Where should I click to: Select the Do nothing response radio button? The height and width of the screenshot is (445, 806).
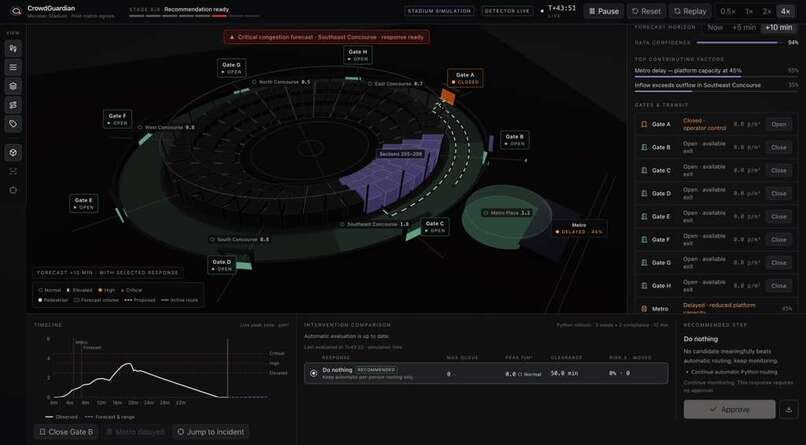[314, 374]
